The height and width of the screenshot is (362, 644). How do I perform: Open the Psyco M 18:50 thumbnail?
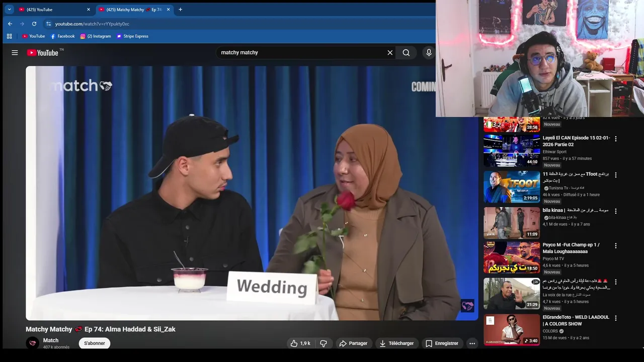[512, 257]
